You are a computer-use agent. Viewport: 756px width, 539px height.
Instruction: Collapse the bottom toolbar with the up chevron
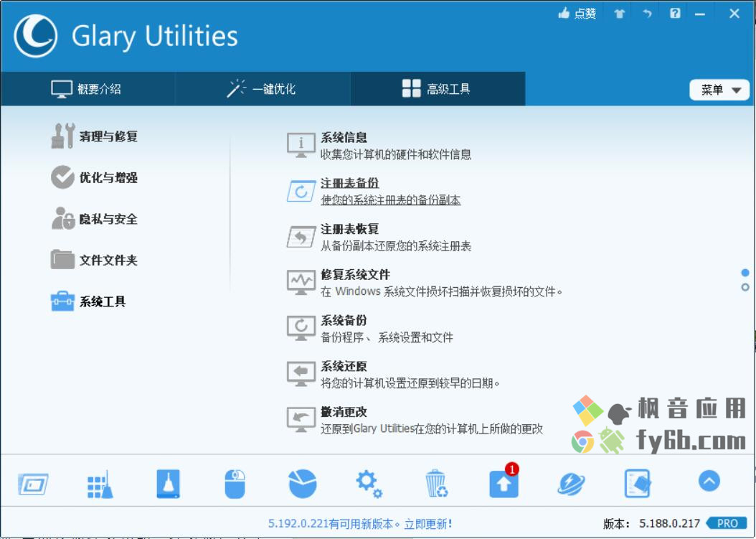point(709,481)
